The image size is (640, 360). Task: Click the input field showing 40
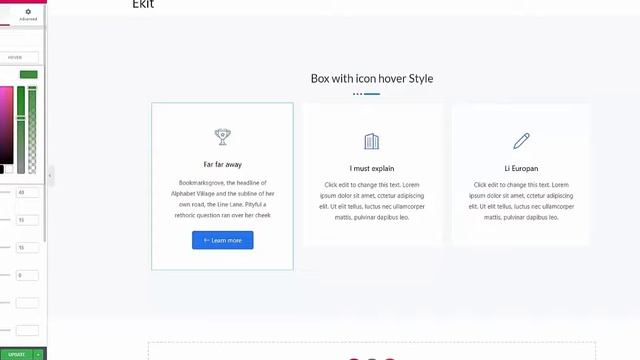click(x=27, y=192)
